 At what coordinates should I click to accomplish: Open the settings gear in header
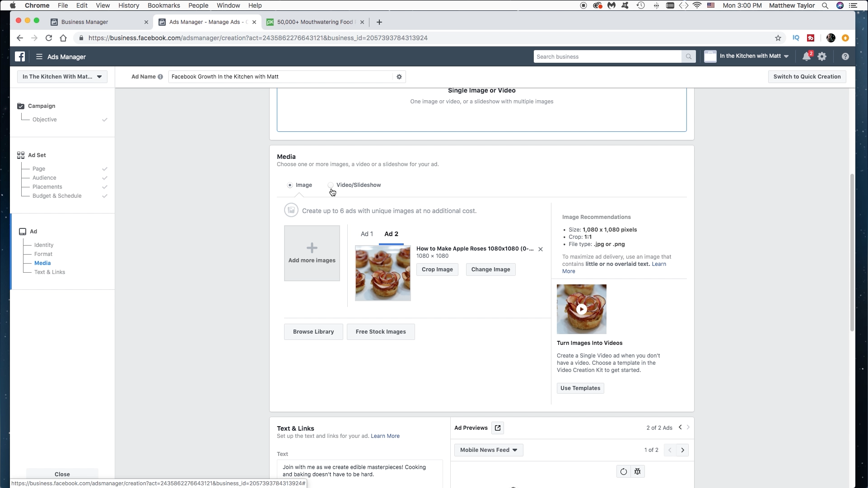click(x=822, y=56)
